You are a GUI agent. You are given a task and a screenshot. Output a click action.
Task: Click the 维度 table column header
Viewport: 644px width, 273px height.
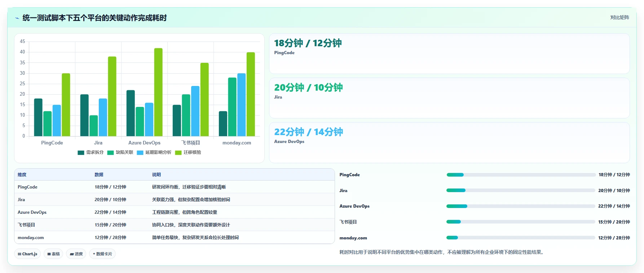click(22, 175)
